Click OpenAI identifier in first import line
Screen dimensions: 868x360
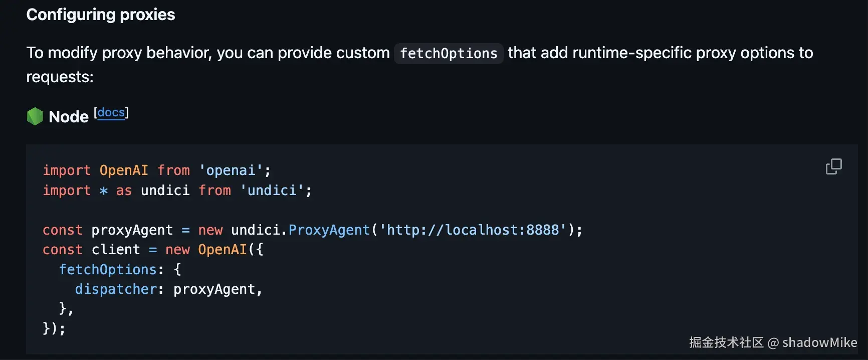pyautogui.click(x=124, y=170)
